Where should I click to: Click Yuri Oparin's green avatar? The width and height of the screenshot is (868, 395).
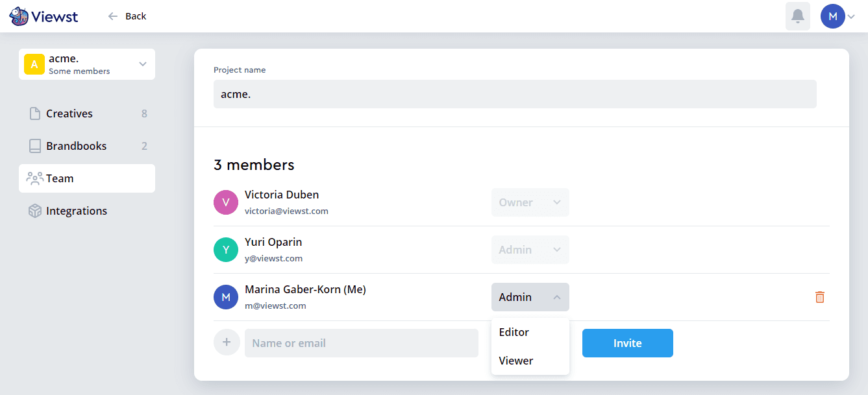pyautogui.click(x=225, y=249)
